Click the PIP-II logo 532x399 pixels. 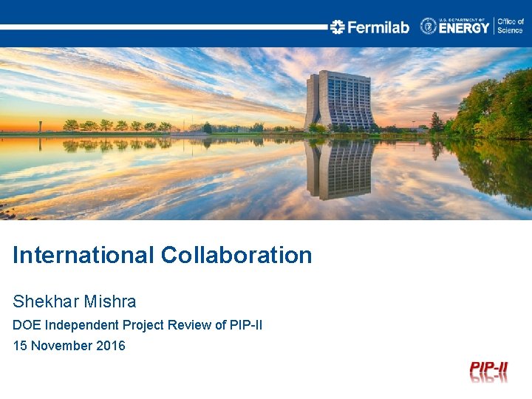tap(488, 372)
